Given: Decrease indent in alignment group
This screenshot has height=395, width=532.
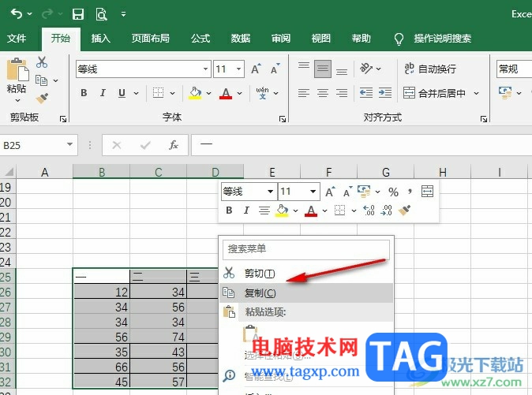Looking at the screenshot, I should [366, 92].
